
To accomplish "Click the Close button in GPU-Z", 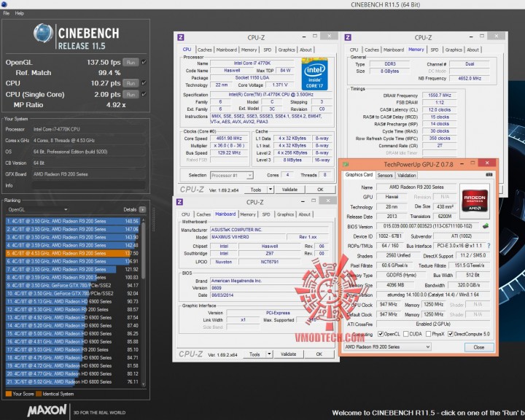I will [479, 347].
